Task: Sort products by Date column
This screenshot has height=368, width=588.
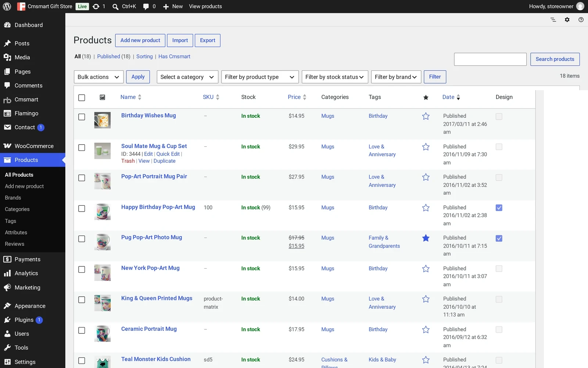Action: [451, 97]
